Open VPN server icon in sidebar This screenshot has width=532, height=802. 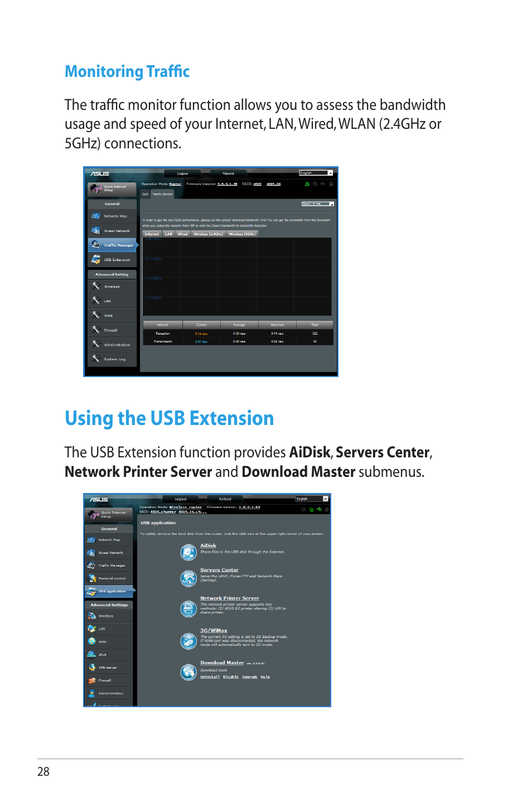click(x=91, y=667)
